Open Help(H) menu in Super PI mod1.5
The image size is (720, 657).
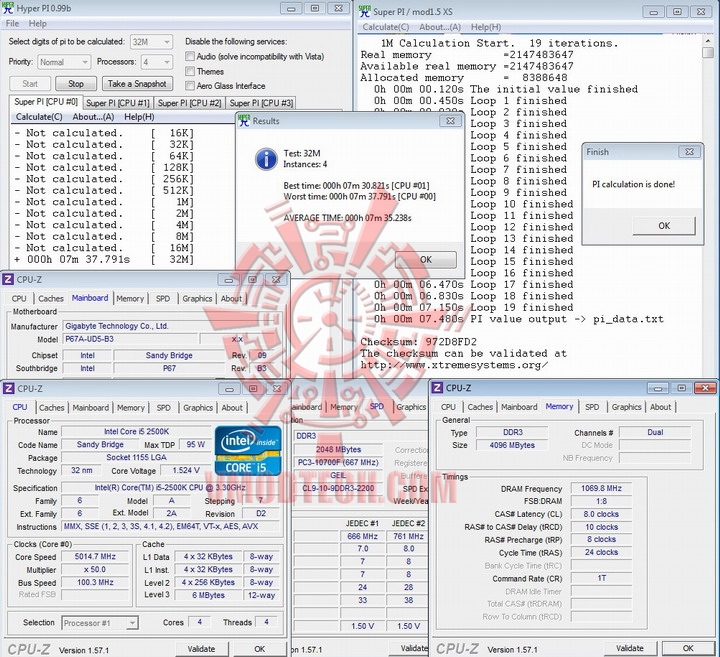click(486, 27)
